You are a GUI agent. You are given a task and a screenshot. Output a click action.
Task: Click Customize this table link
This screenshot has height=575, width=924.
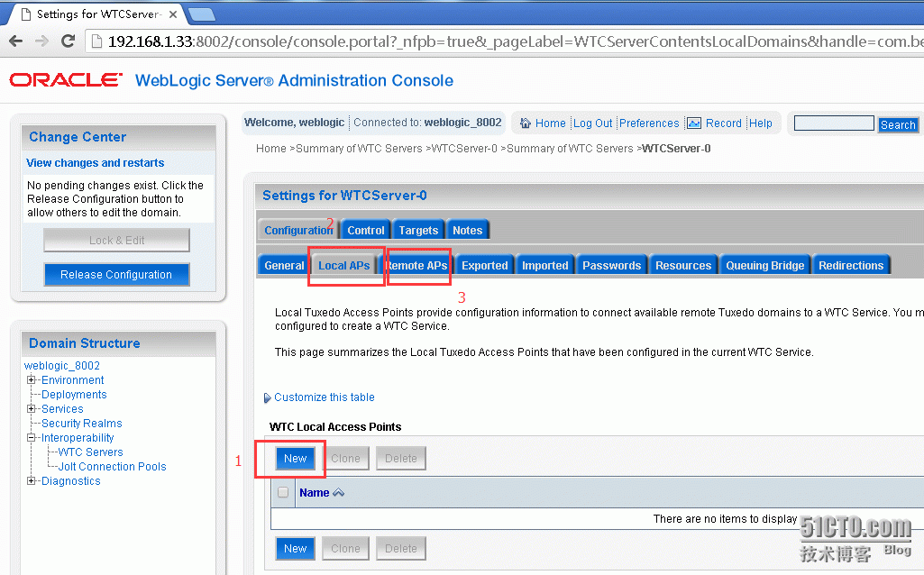[x=325, y=397]
